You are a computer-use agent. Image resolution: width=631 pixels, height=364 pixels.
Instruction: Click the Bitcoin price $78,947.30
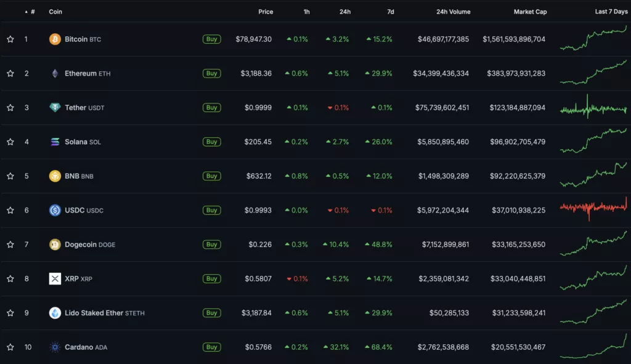click(253, 39)
